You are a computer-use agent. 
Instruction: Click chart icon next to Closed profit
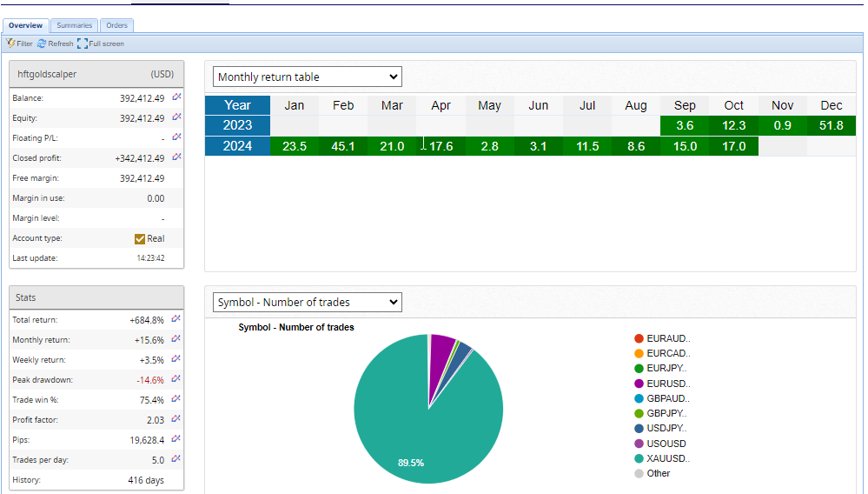click(176, 157)
